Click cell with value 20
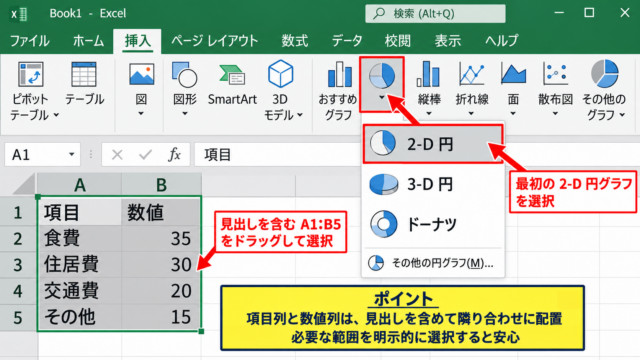Image resolution: width=640 pixels, height=360 pixels. pos(161,291)
